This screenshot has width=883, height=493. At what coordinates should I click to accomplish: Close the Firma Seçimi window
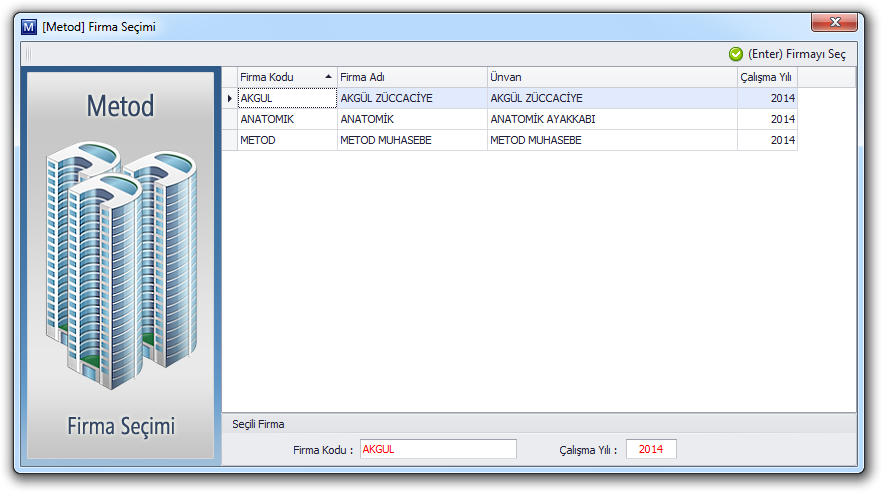(x=833, y=23)
